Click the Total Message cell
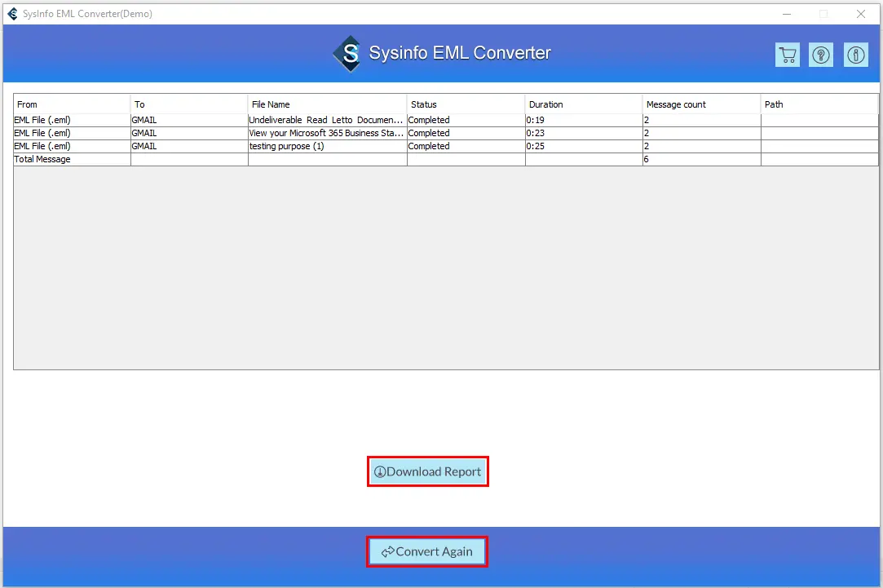 click(72, 159)
